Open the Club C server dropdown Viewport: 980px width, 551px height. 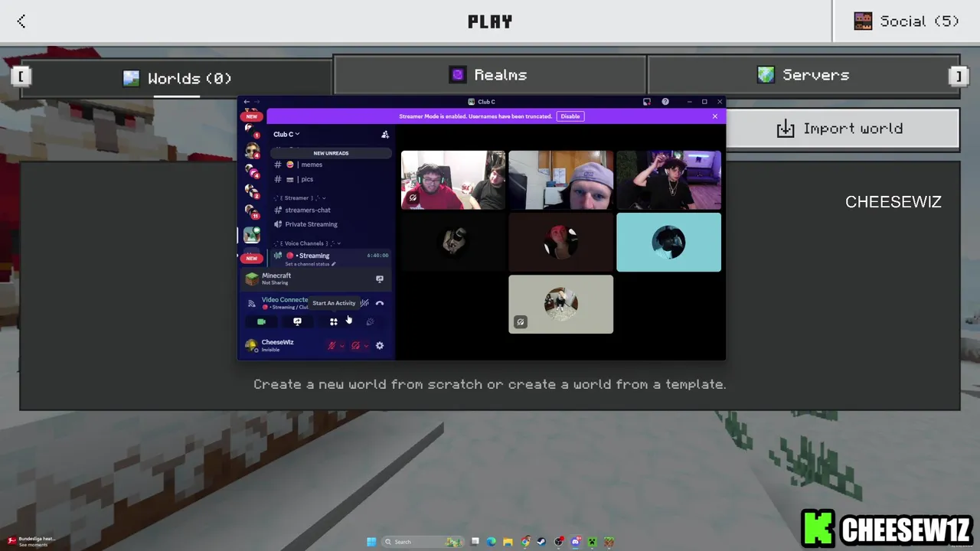286,134
